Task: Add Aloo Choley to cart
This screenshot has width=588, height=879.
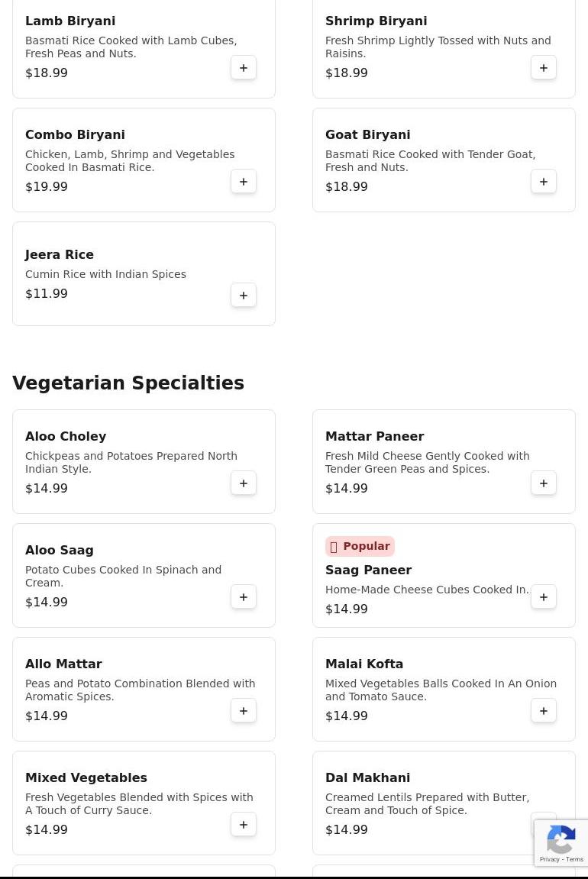Action: coord(244,483)
